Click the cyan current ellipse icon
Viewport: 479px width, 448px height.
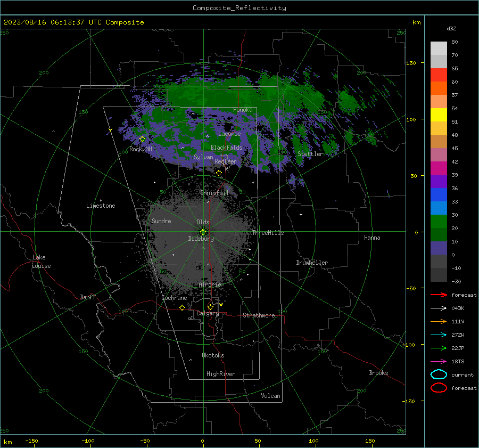(439, 374)
